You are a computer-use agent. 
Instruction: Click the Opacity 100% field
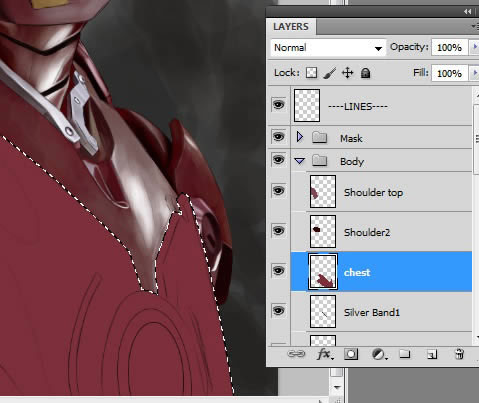coord(449,47)
